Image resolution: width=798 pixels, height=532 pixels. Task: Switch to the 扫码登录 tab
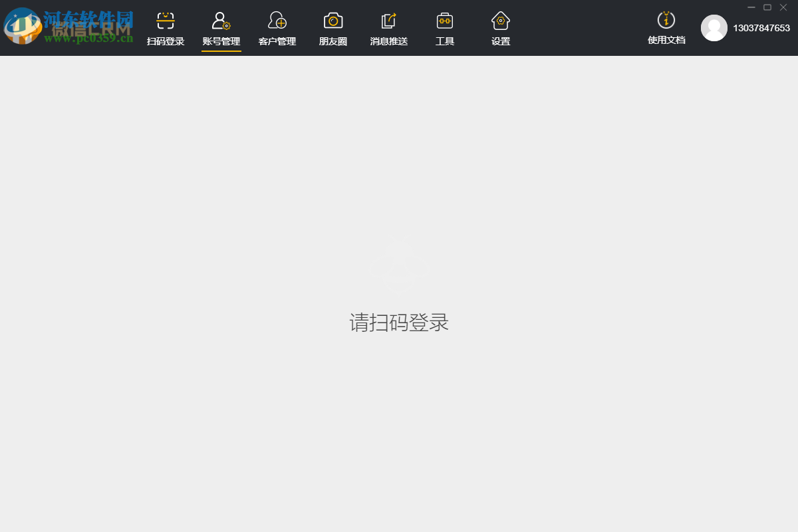coord(165,40)
